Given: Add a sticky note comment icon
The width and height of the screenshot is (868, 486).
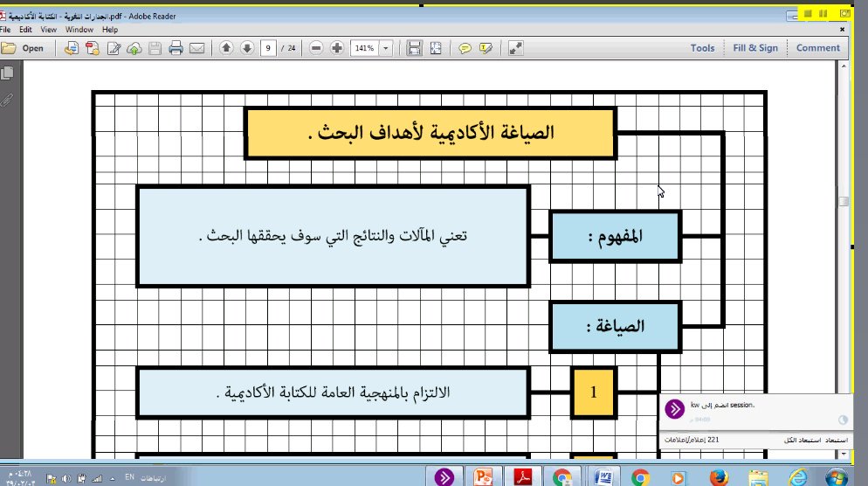Looking at the screenshot, I should (465, 48).
